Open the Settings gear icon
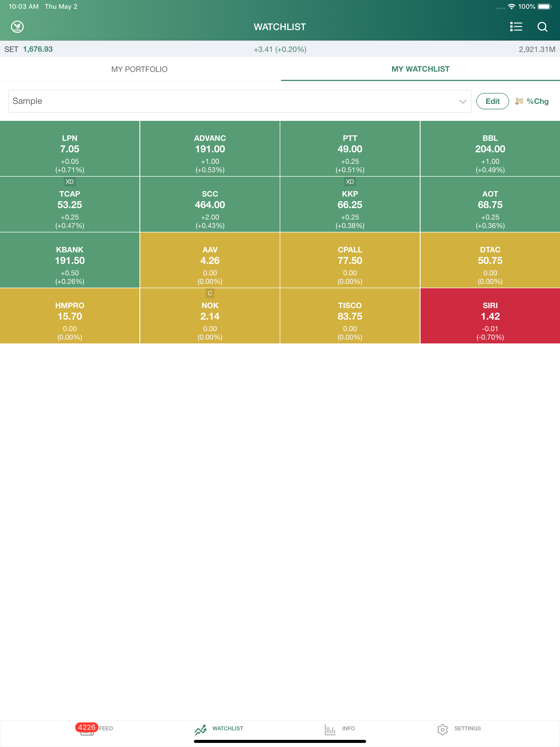This screenshot has width=560, height=747. (x=442, y=729)
